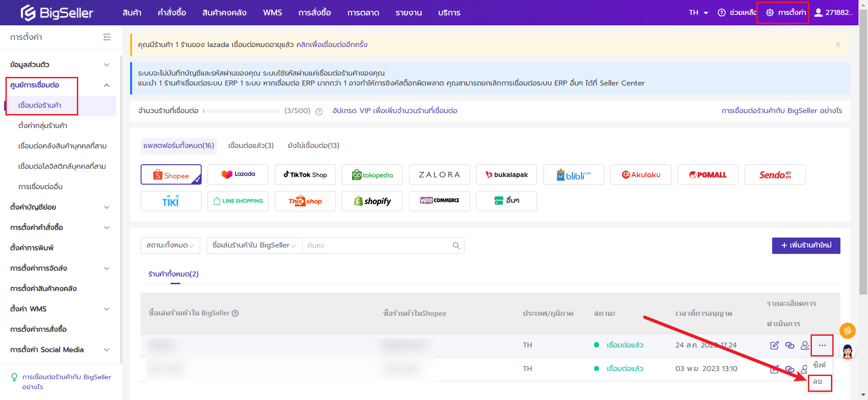This screenshot has height=400, width=868.
Task: Open สินค้า top menu
Action: coord(132,13)
